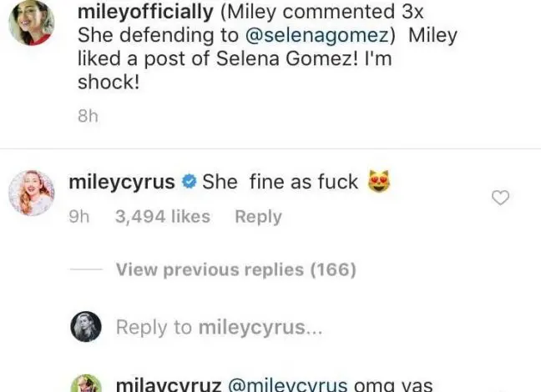Open the milaycyruz avatar at the bottom
The width and height of the screenshot is (541, 392).
(86, 384)
